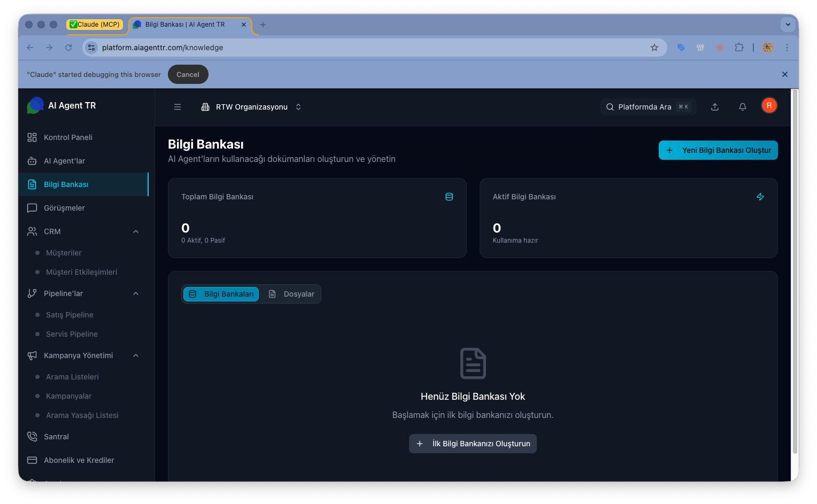Click the AI Agent TR logo

36,105
